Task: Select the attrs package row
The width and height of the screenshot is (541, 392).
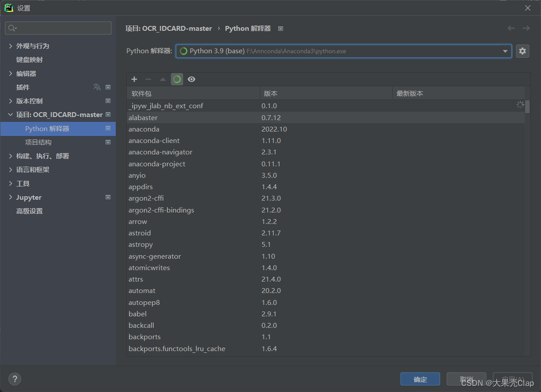Action: tap(326, 279)
